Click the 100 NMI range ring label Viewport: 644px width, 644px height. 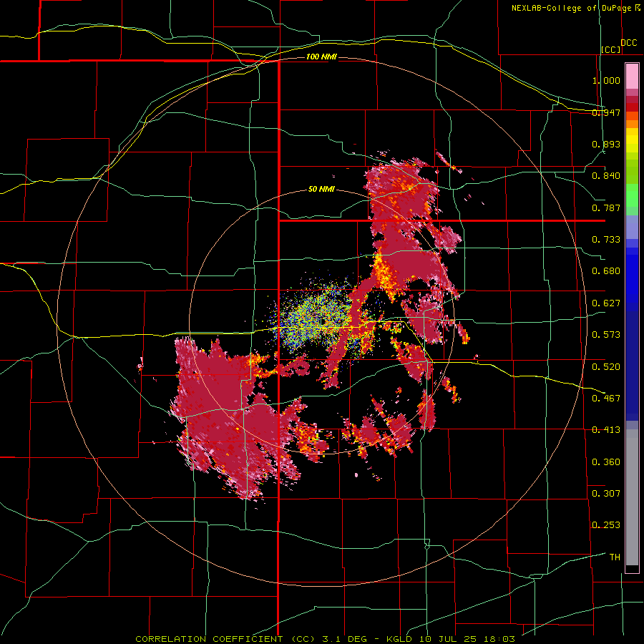321,57
